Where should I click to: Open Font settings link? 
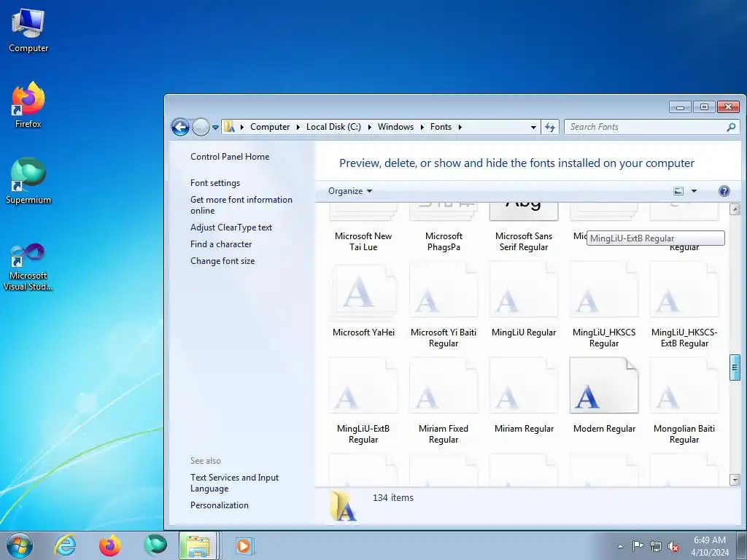point(215,183)
